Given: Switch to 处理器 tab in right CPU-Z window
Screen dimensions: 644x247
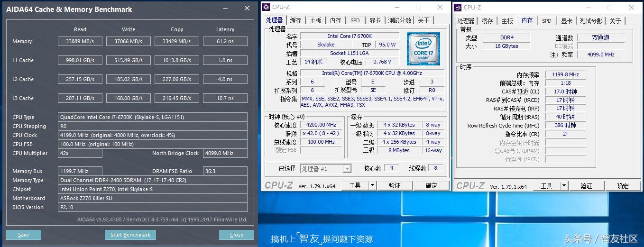Looking at the screenshot, I should [x=466, y=21].
